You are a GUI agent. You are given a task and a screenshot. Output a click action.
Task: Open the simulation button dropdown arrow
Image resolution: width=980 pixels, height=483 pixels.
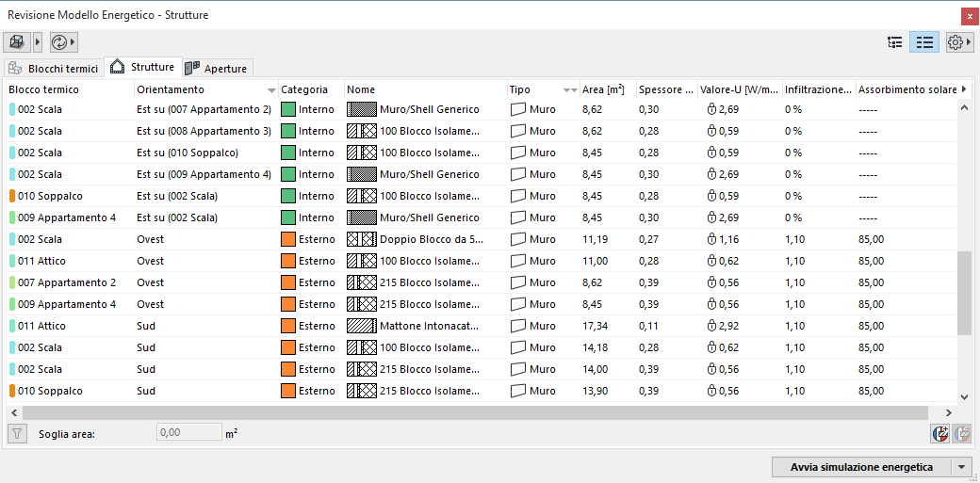coord(961,467)
